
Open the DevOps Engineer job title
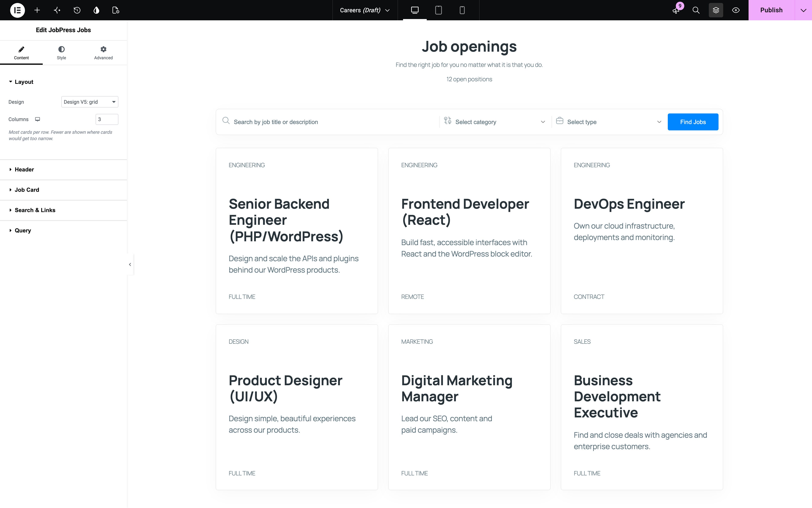629,204
